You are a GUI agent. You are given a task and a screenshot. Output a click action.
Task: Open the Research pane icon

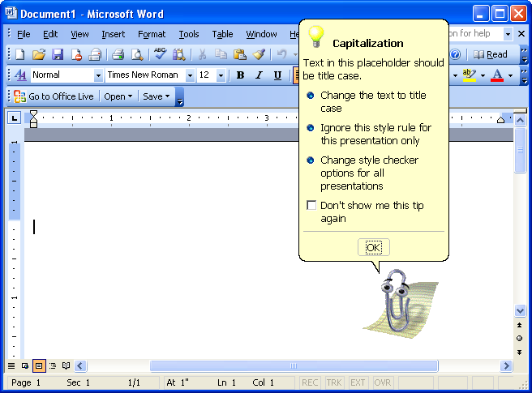[x=178, y=54]
